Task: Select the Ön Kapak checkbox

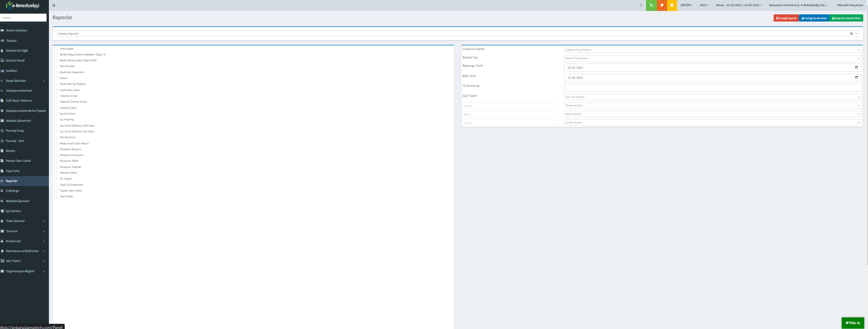Action: tap(56, 179)
